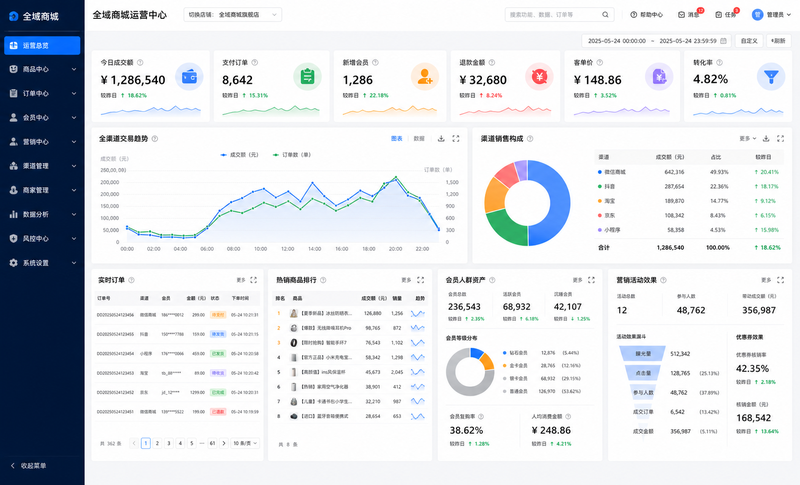Go to page 3 of orders
800x485 pixels.
click(169, 443)
